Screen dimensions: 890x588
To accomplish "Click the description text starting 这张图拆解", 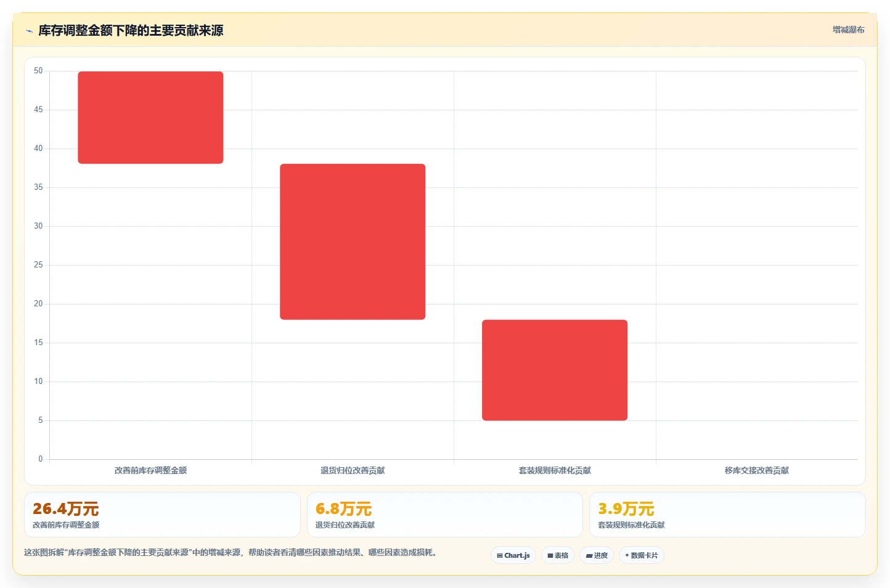I will [x=231, y=552].
